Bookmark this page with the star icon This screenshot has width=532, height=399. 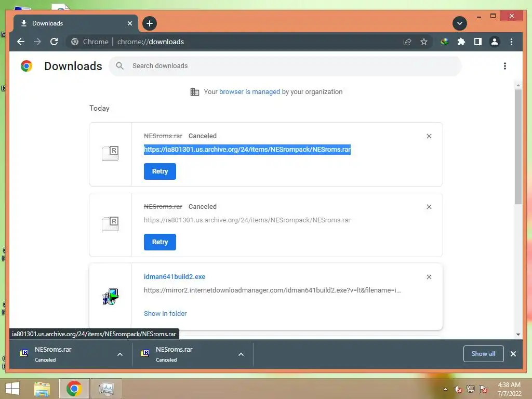click(424, 42)
